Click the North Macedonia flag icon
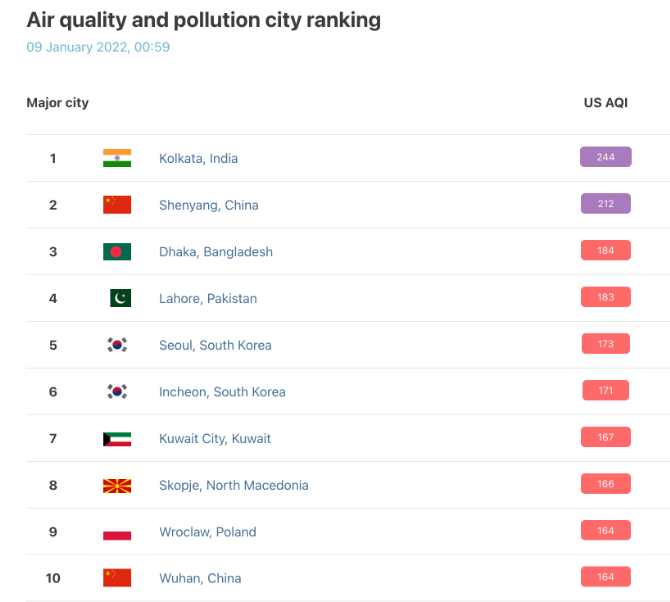The height and width of the screenshot is (602, 670). point(117,486)
